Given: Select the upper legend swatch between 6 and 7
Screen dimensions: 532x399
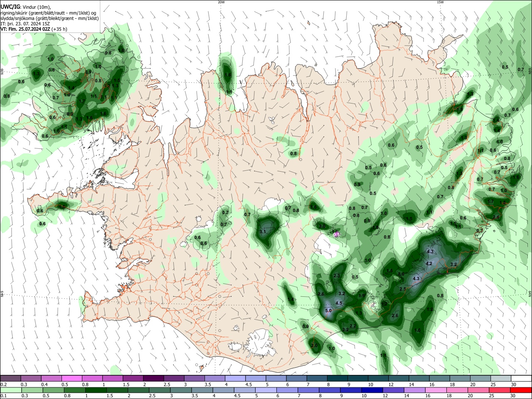Looking at the screenshot, I should (x=296, y=378).
